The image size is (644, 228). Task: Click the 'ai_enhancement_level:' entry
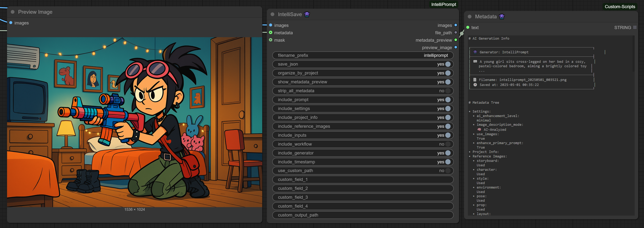[x=498, y=116]
